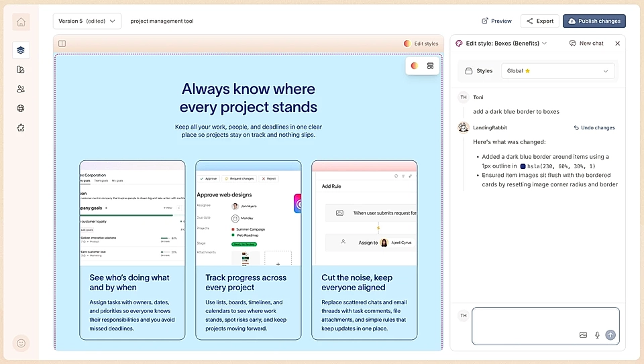Select the layers stack sidebar icon

21,50
